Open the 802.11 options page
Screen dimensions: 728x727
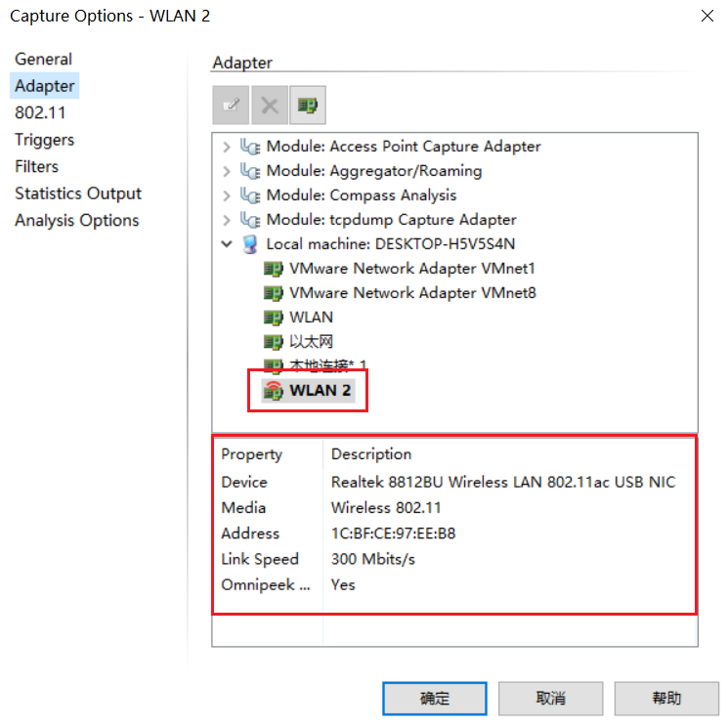click(x=40, y=112)
